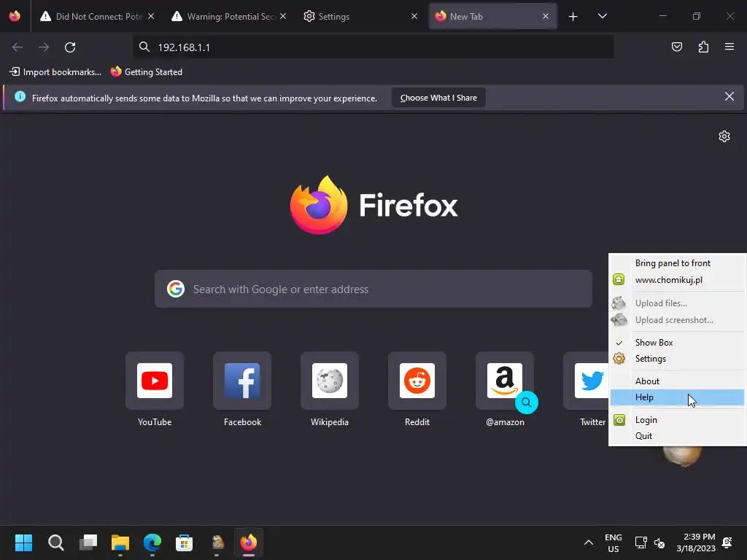Select Bring panel to front menu entry

point(677,262)
